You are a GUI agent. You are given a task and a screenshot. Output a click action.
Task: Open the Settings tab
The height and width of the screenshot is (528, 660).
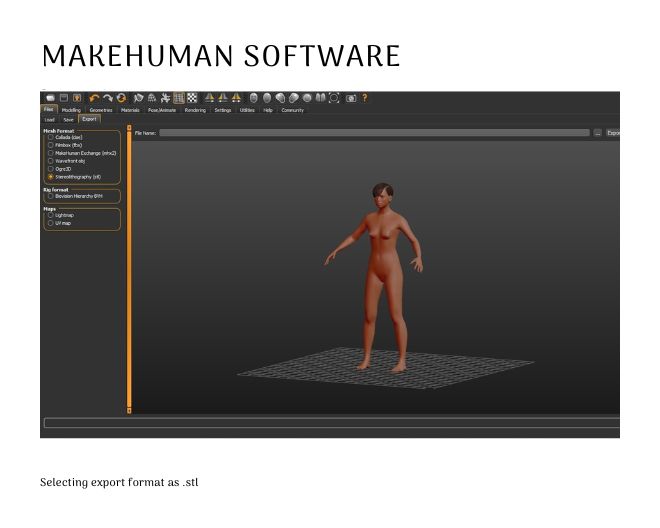point(223,110)
